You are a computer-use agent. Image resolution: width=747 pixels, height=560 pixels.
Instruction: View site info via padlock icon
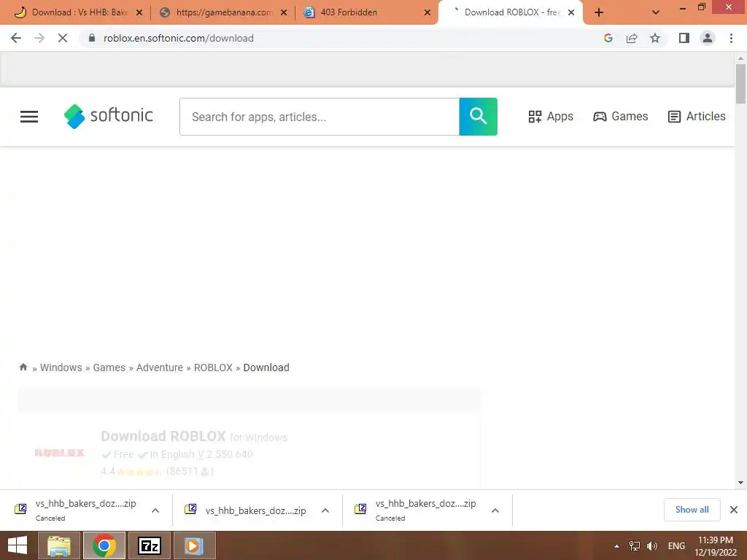click(92, 38)
